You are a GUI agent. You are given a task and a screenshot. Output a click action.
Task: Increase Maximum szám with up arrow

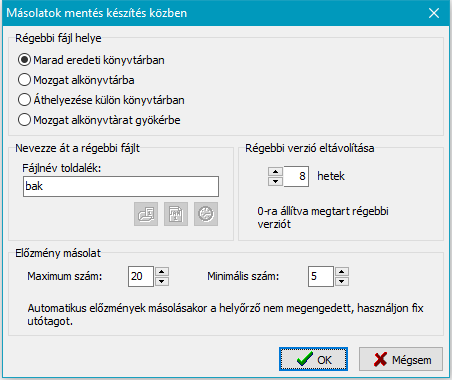point(162,271)
